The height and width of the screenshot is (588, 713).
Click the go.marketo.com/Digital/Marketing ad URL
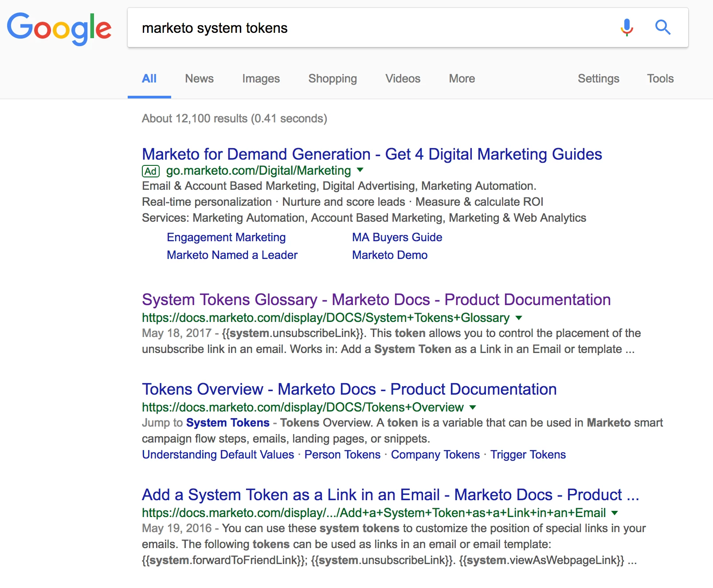(259, 171)
